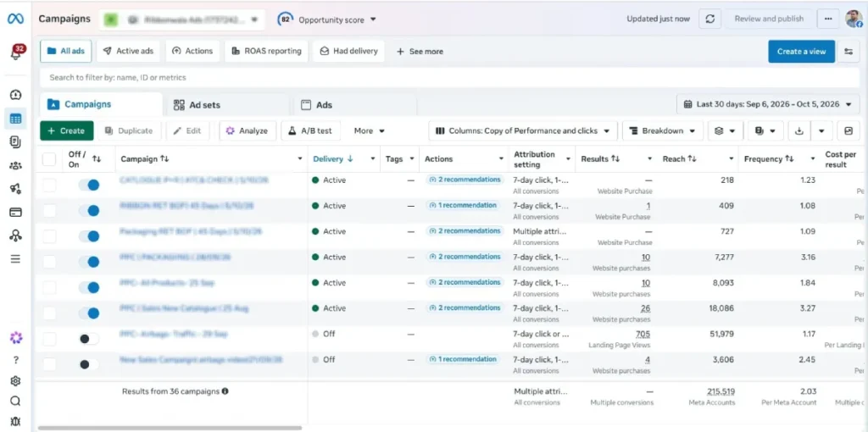The width and height of the screenshot is (868, 432).
Task: Open the More dropdown in the toolbar
Action: [370, 131]
